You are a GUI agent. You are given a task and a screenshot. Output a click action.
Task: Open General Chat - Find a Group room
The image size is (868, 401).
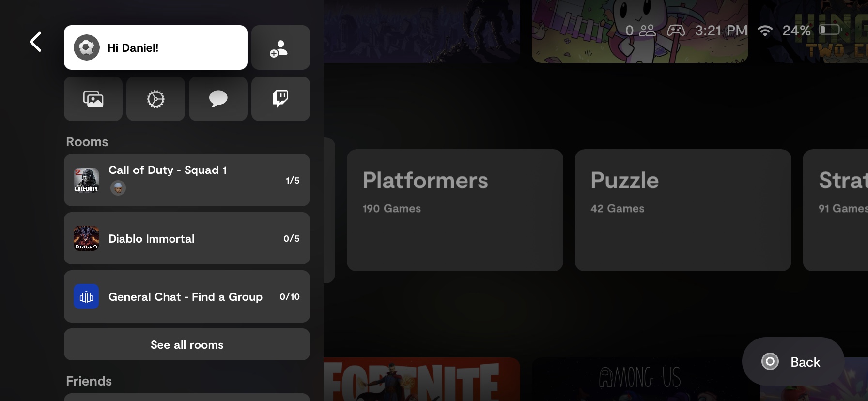[187, 296]
